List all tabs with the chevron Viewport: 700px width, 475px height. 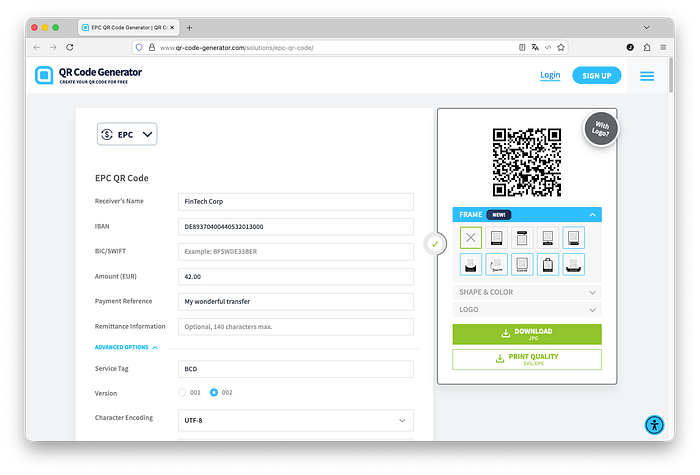tap(646, 28)
